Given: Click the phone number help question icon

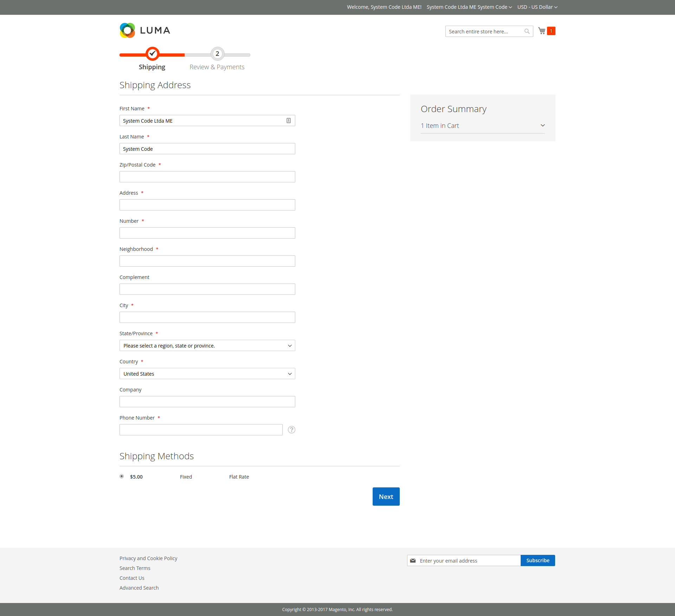Looking at the screenshot, I should [291, 430].
